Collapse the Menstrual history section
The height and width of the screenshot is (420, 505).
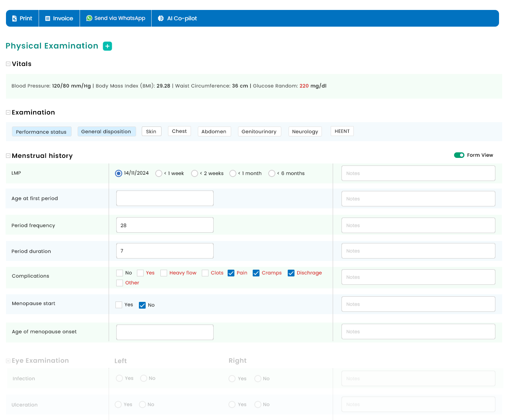click(x=8, y=156)
